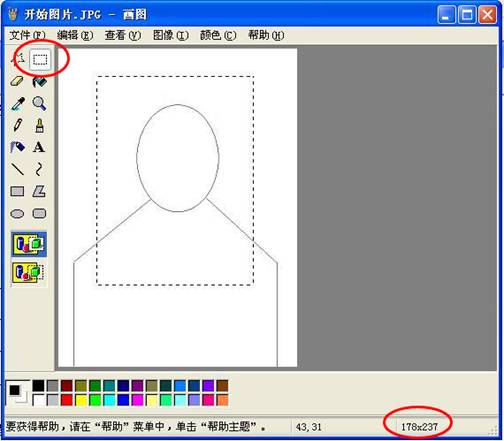Open the 颜色 menu

(218, 35)
